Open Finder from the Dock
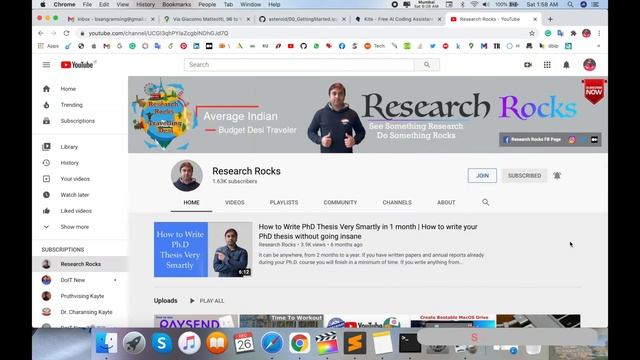The height and width of the screenshot is (360, 640). coord(106,342)
